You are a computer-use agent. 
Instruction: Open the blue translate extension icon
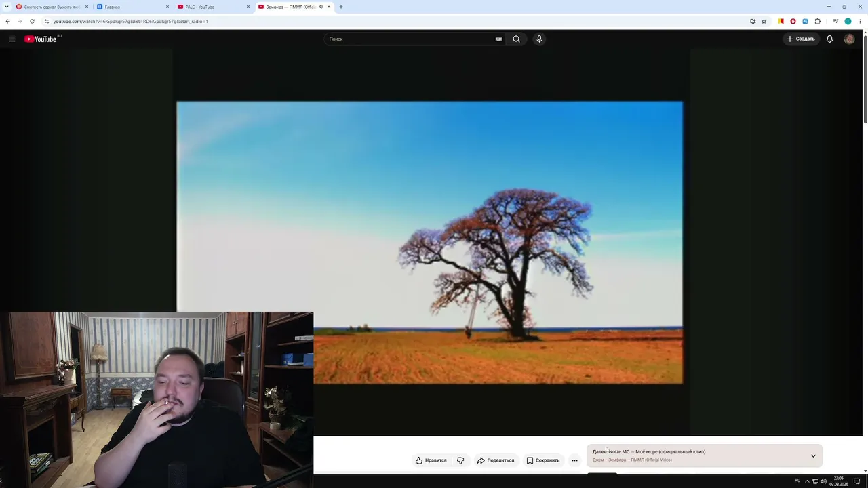coord(805,22)
